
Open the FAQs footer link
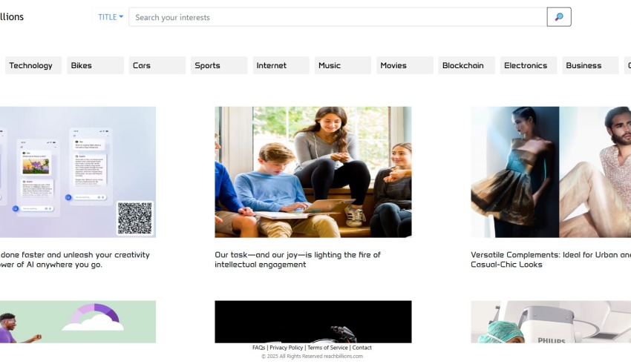pyautogui.click(x=258, y=348)
